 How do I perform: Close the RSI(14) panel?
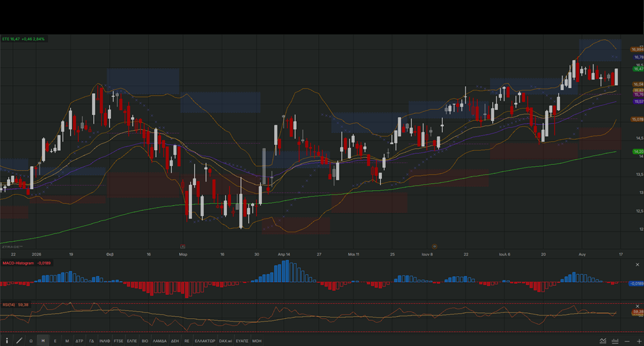tap(638, 306)
